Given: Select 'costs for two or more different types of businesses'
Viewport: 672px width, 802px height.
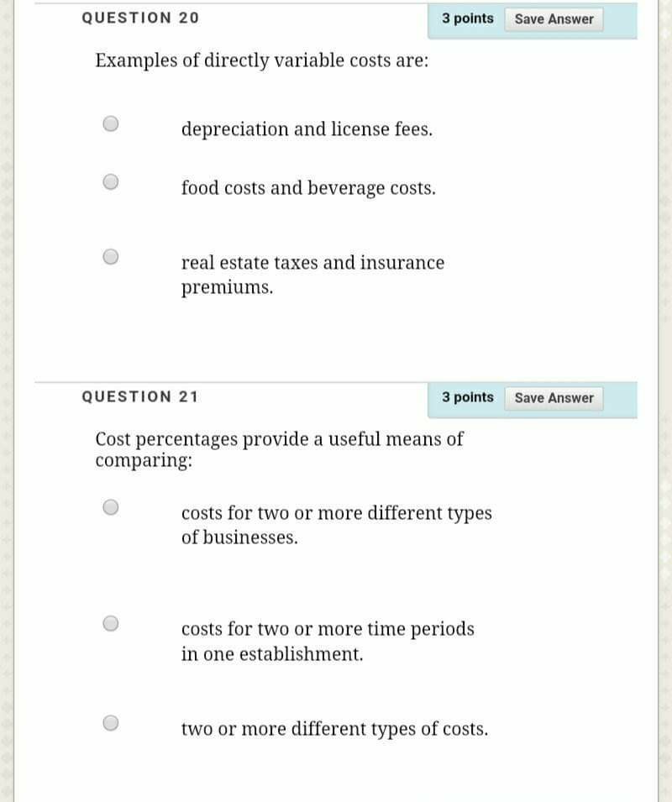Looking at the screenshot, I should (109, 506).
